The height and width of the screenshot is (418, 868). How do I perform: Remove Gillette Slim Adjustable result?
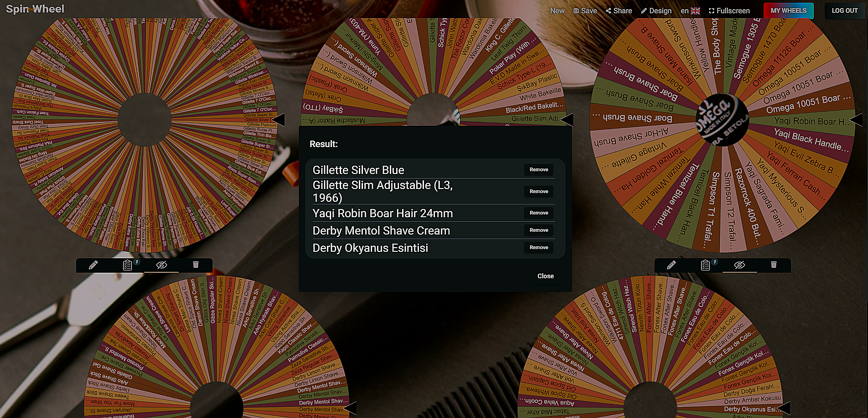[x=539, y=191]
